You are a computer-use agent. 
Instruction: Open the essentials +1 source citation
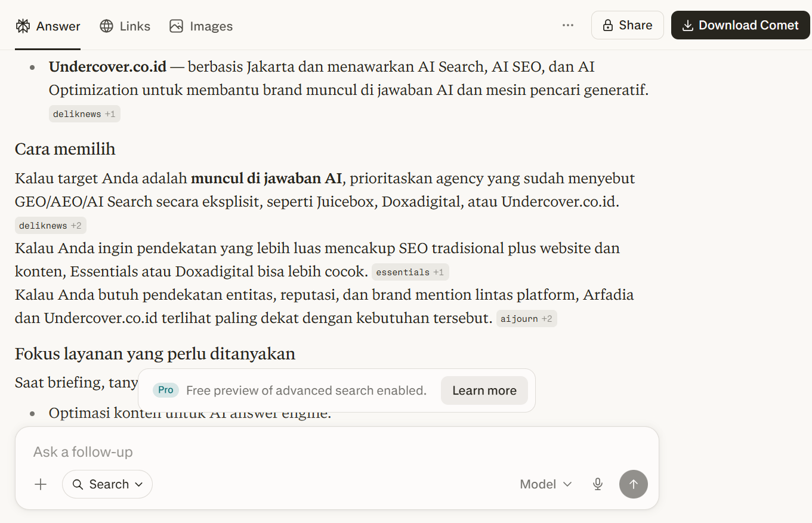[x=410, y=272]
